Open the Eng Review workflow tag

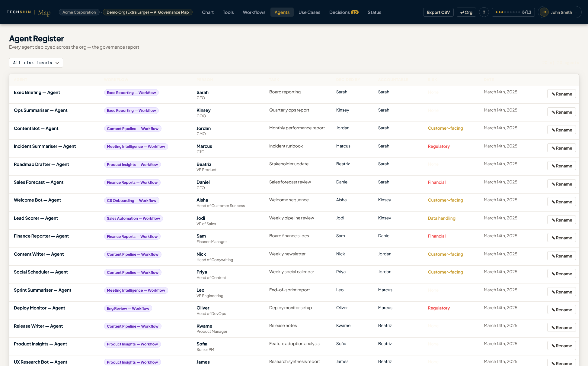coord(128,309)
